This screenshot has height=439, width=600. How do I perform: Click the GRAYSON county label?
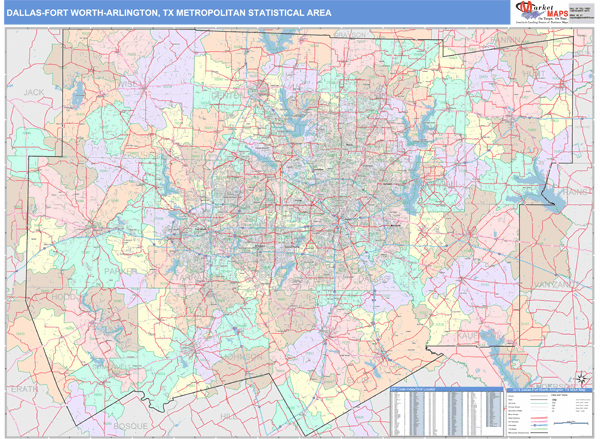point(350,35)
